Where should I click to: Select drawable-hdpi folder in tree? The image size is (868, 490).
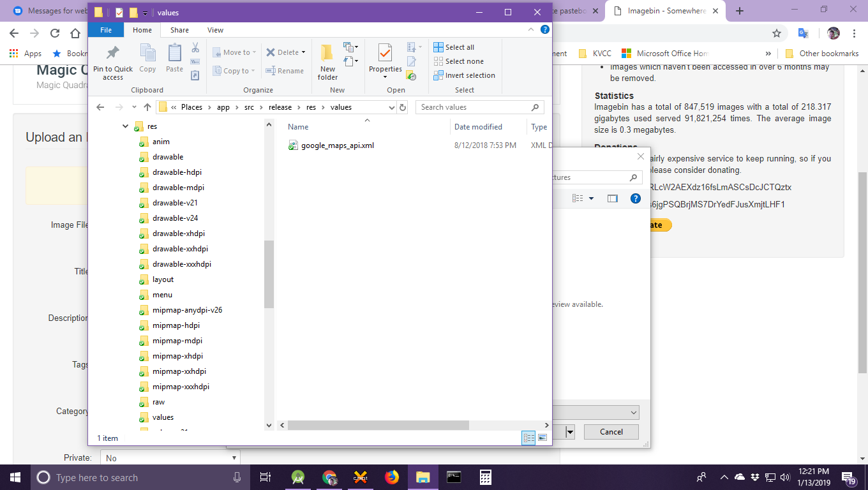point(177,172)
